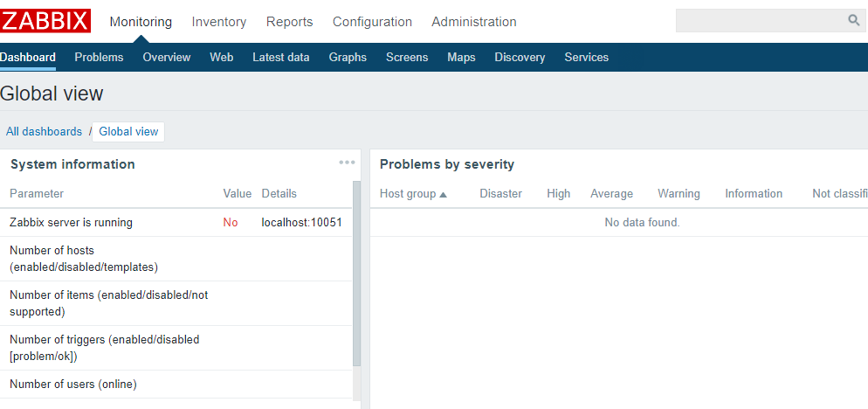Open the Monitoring menu
This screenshot has height=409, width=868.
pyautogui.click(x=141, y=22)
